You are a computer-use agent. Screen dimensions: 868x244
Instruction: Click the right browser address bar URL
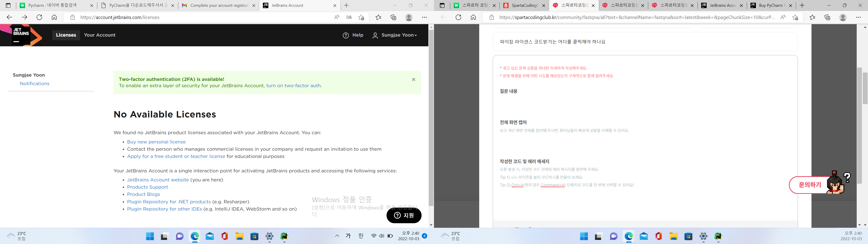point(637,17)
